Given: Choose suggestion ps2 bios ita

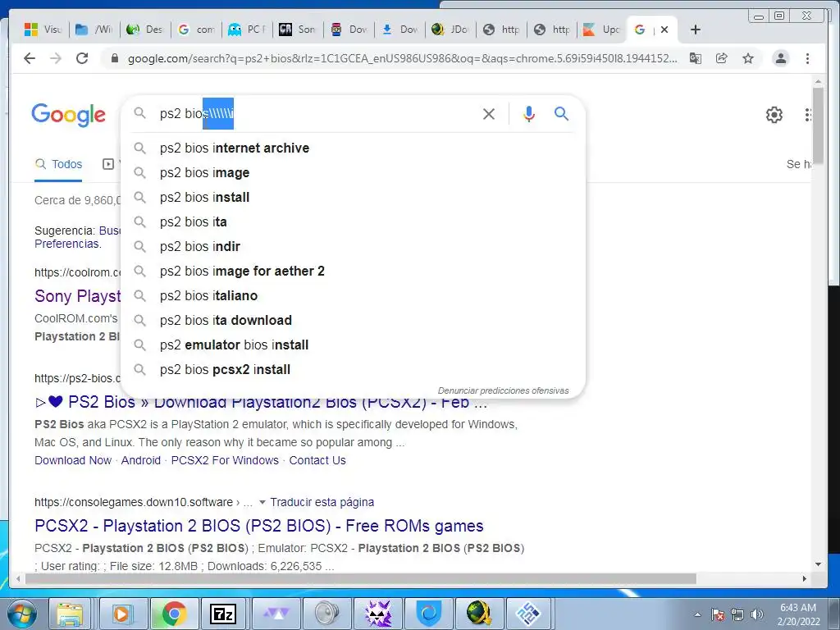Looking at the screenshot, I should [x=354, y=221].
